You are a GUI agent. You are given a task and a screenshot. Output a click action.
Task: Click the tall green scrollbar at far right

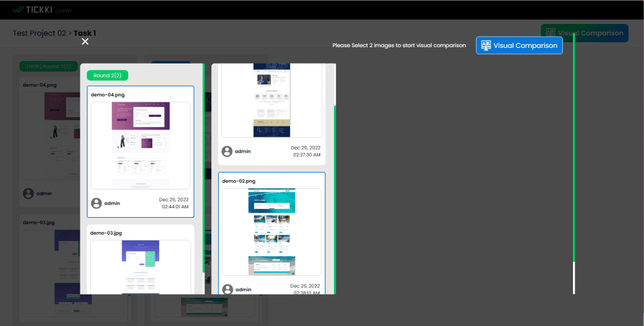click(574, 148)
